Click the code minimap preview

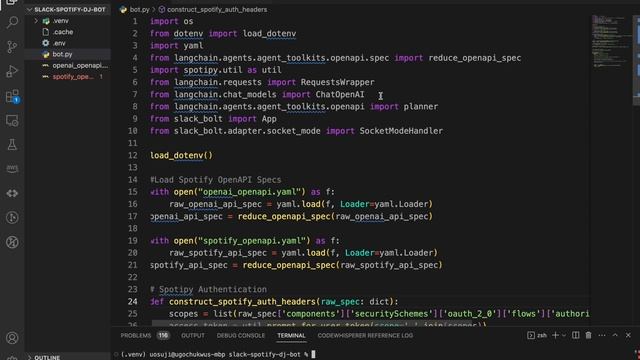coord(610,41)
